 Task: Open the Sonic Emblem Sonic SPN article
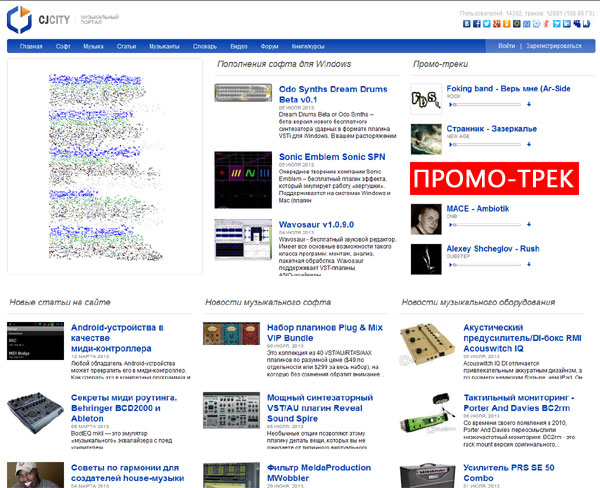coord(332,157)
